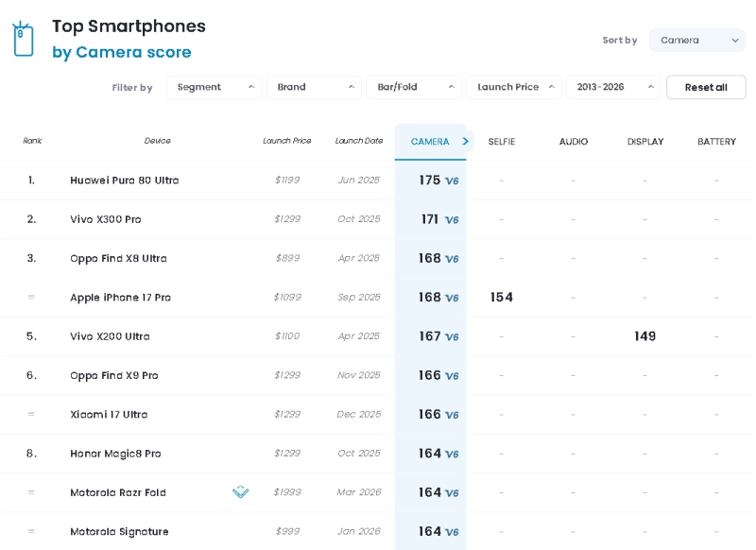This screenshot has height=550, width=756.
Task: Open the Launch Price filter
Action: tap(514, 88)
